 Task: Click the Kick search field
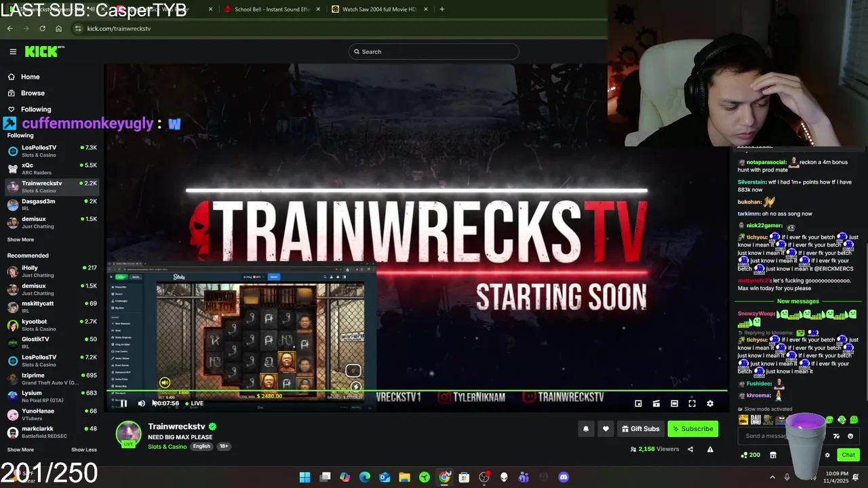pos(434,52)
